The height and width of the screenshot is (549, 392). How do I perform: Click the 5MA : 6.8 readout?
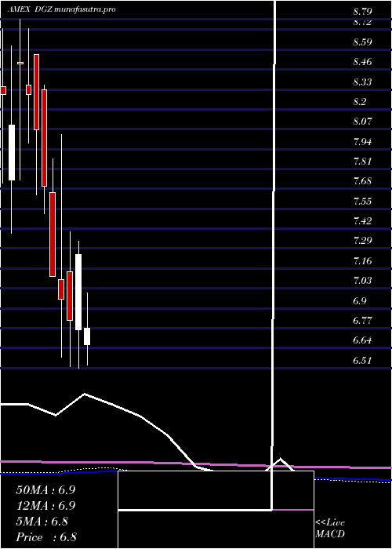42,522
